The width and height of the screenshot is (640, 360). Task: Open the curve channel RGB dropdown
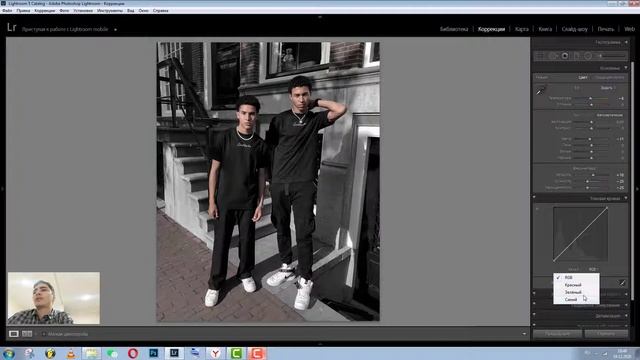pyautogui.click(x=594, y=269)
